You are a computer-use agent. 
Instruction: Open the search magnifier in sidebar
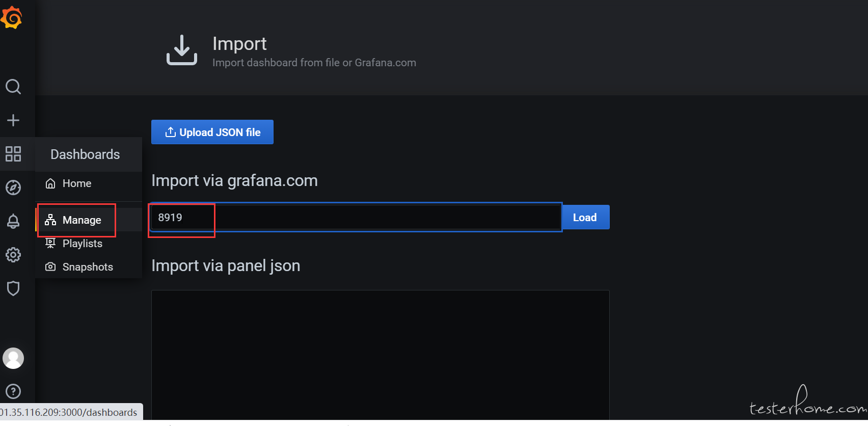[13, 87]
